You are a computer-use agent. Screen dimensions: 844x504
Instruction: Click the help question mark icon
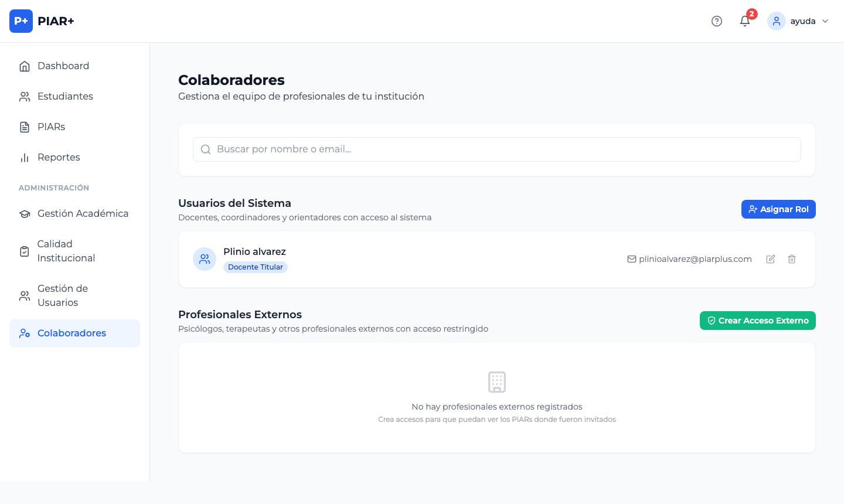(x=717, y=21)
